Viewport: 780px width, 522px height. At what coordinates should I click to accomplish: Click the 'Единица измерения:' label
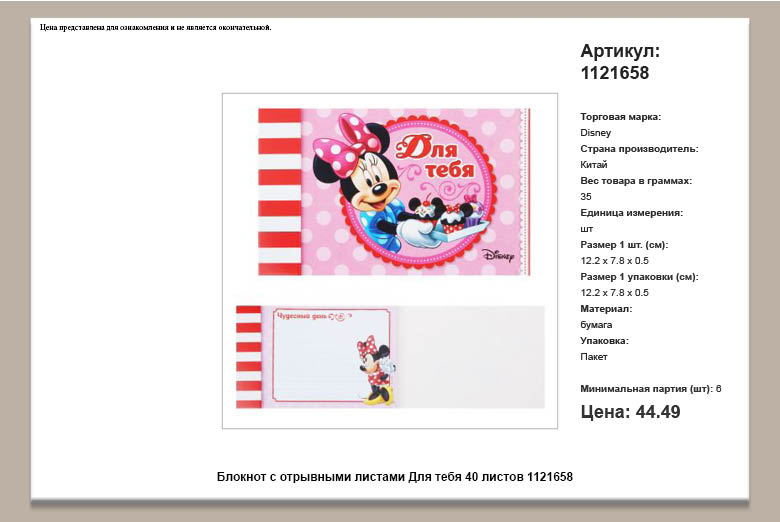click(x=631, y=212)
